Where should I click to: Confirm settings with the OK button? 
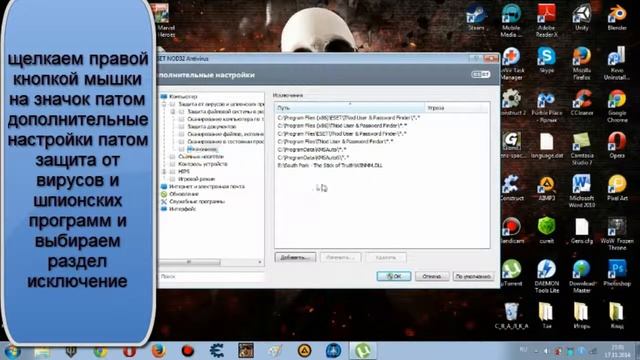pos(393,276)
